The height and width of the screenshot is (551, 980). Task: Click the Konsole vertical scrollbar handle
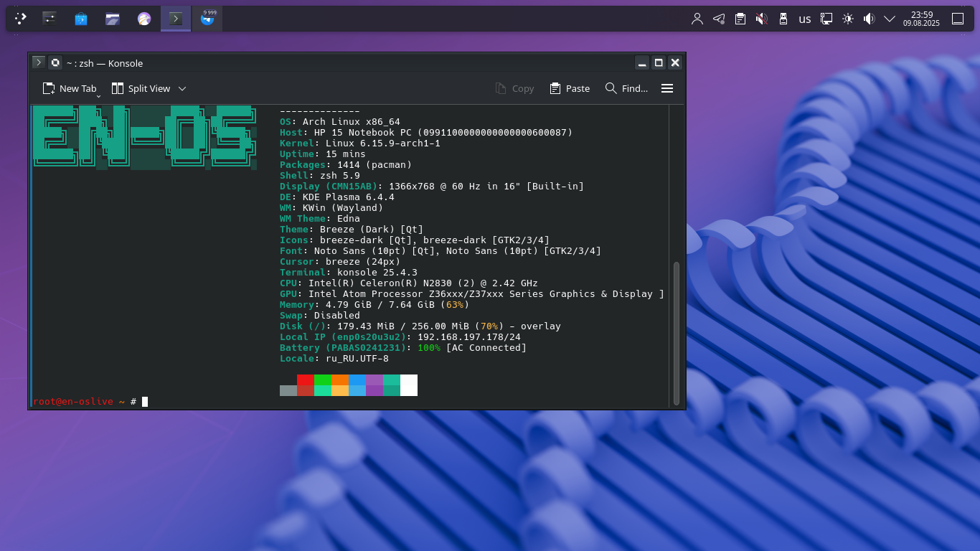coord(676,334)
